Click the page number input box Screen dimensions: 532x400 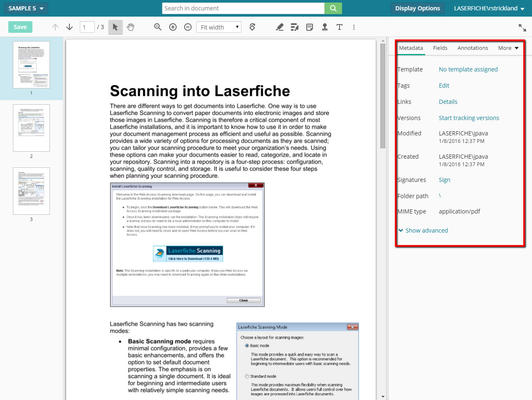pyautogui.click(x=87, y=27)
